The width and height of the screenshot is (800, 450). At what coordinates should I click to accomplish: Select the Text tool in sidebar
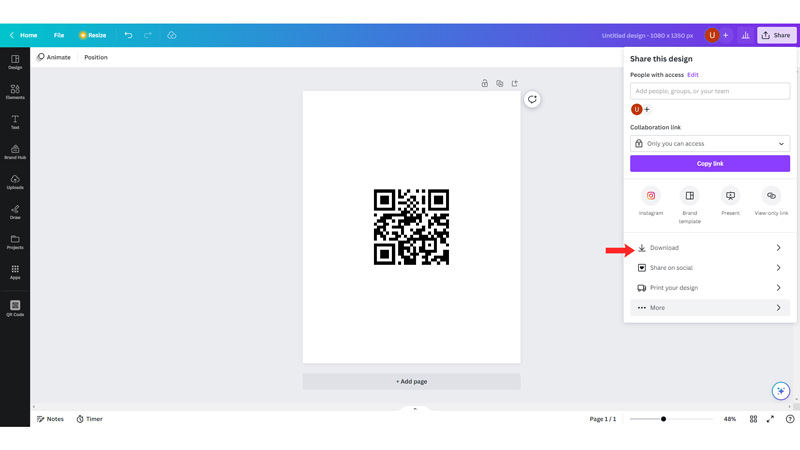click(15, 122)
